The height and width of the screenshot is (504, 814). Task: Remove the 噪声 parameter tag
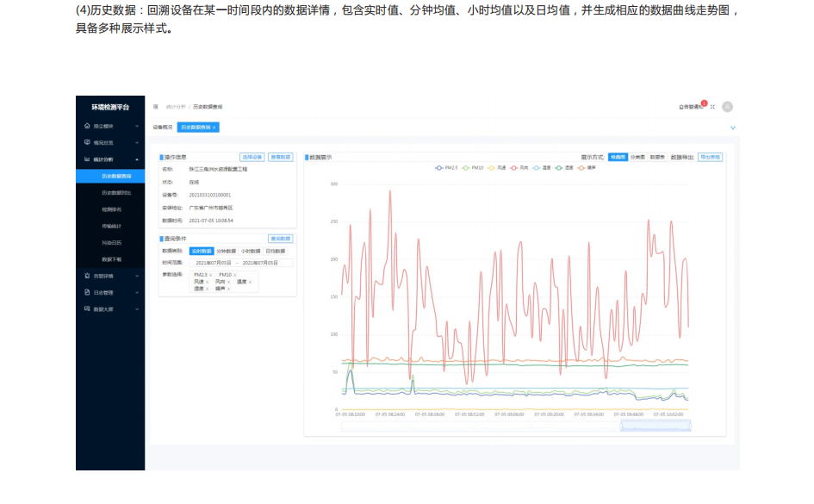[x=228, y=289]
